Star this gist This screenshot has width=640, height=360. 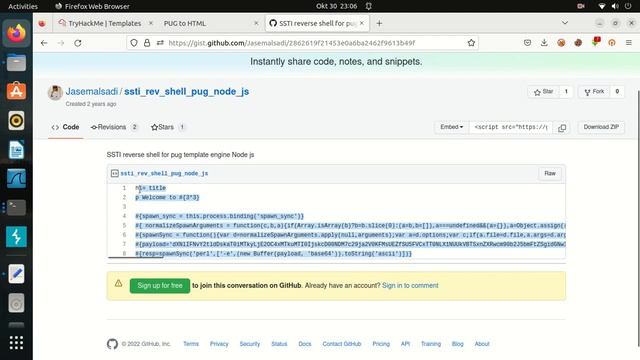[544, 92]
